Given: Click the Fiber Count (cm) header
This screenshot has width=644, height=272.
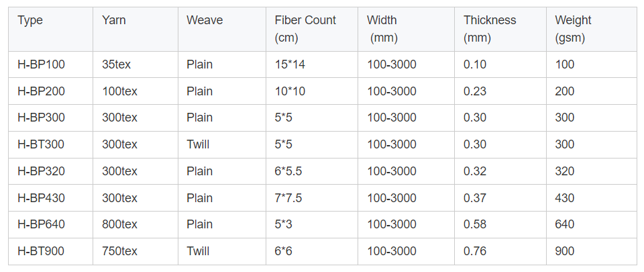Looking at the screenshot, I should pos(305,29).
